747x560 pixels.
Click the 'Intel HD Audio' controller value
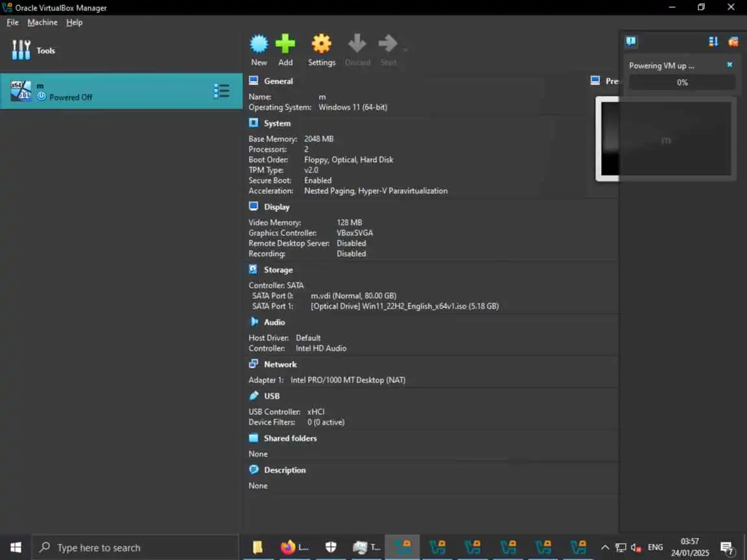(x=321, y=348)
